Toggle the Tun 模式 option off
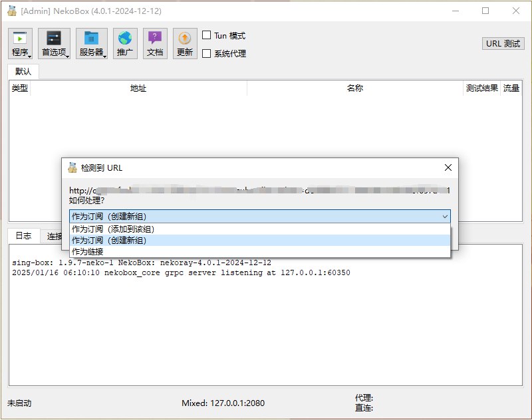This screenshot has width=532, height=420. pos(207,35)
